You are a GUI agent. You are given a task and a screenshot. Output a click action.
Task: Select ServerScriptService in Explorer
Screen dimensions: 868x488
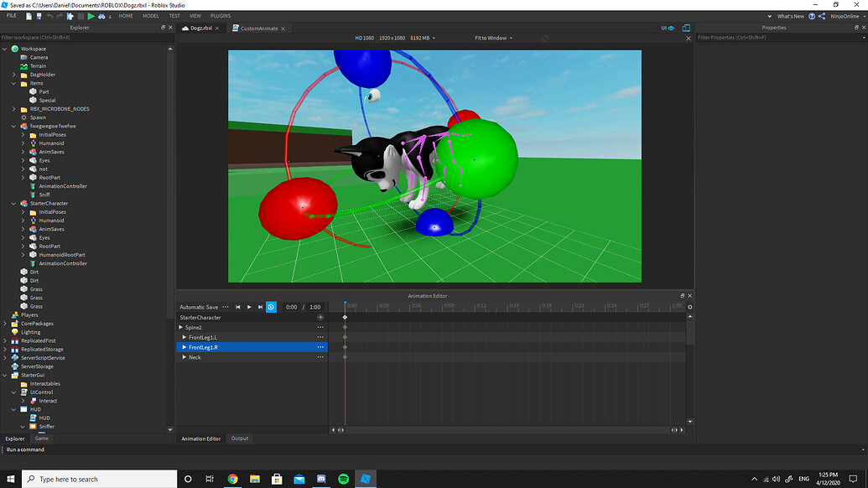tap(43, 358)
